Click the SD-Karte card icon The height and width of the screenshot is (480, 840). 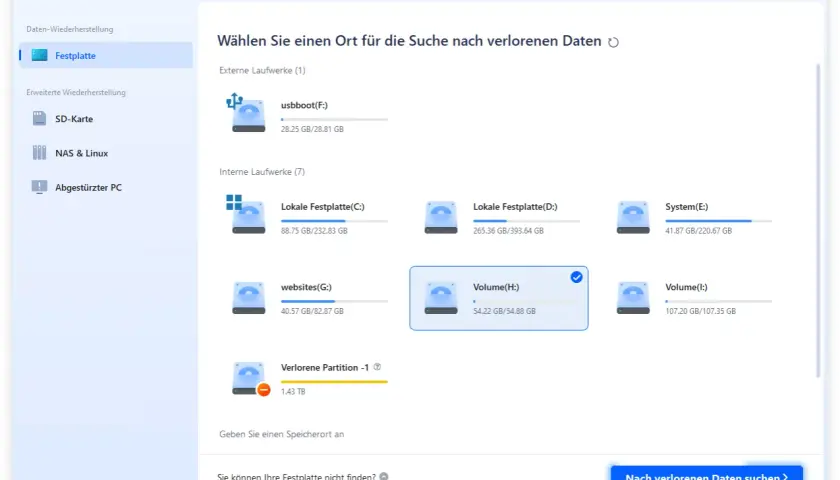pos(39,118)
